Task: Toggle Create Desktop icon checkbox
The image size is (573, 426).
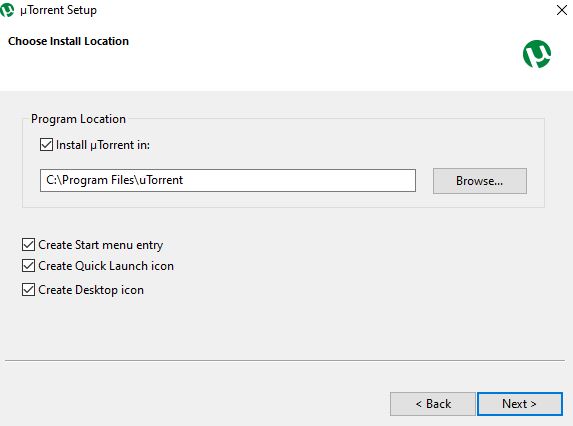Action: pos(29,290)
